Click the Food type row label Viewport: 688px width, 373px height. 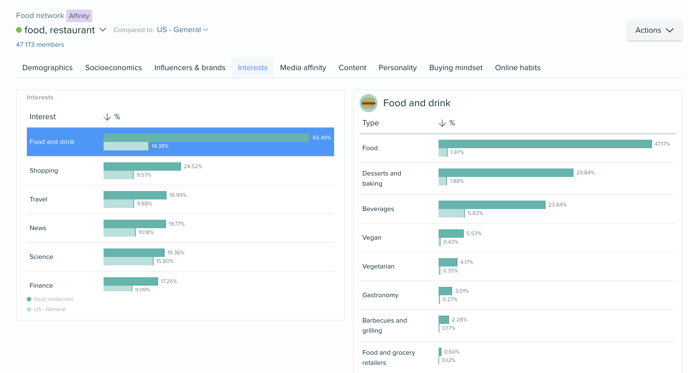[x=370, y=148]
